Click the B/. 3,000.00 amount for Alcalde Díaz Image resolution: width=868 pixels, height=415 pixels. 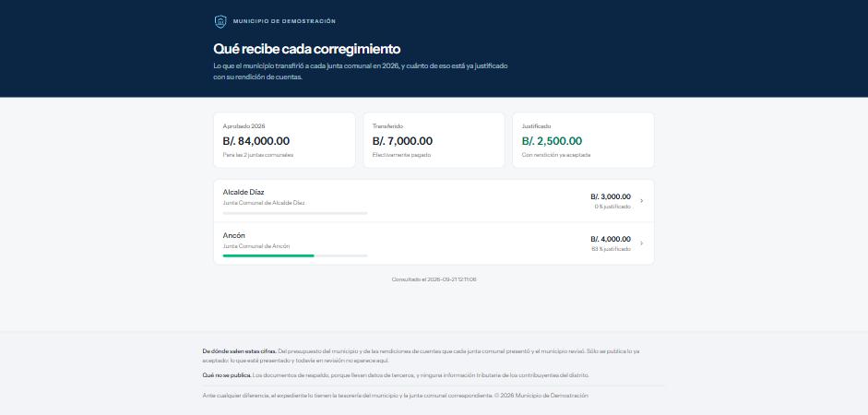(x=610, y=196)
